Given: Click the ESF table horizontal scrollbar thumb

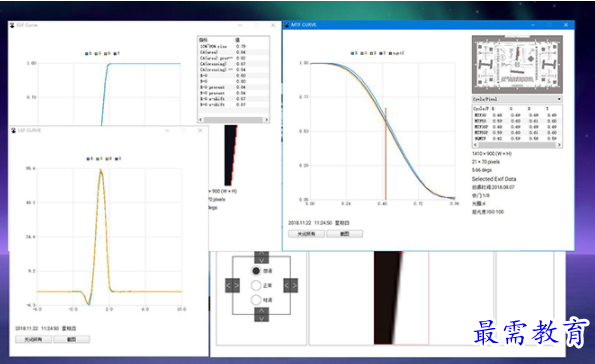Looking at the screenshot, I should pos(233,120).
